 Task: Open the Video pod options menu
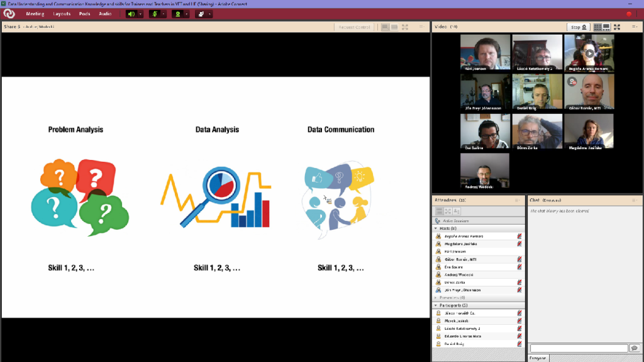(635, 27)
